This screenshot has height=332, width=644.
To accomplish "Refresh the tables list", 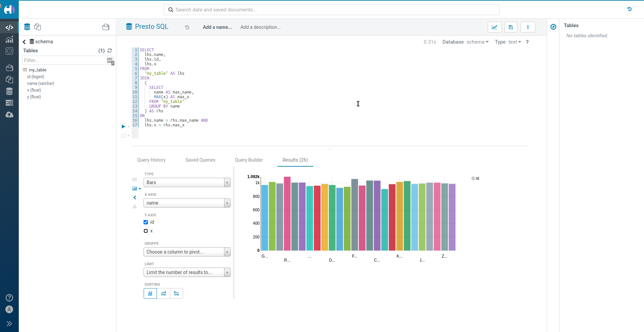I will [110, 51].
